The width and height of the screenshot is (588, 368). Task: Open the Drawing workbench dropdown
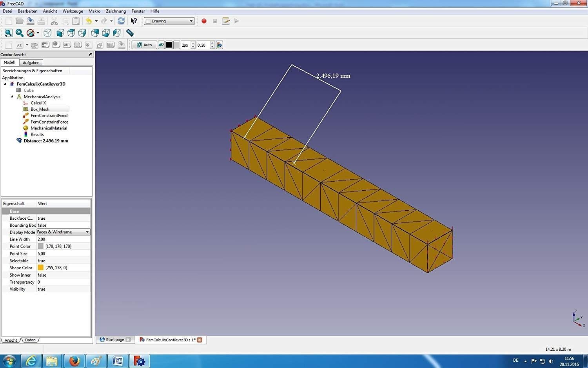[170, 21]
